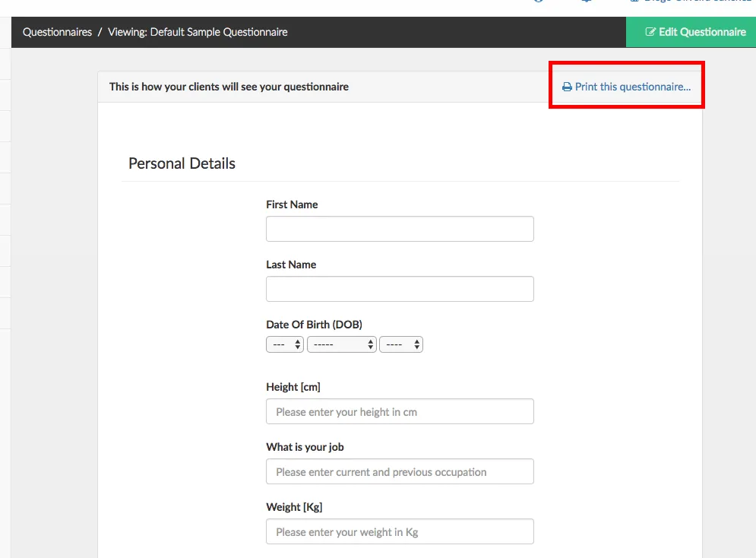The image size is (756, 558).
Task: Open the year dropdown for Date Of Birth
Action: coord(401,344)
